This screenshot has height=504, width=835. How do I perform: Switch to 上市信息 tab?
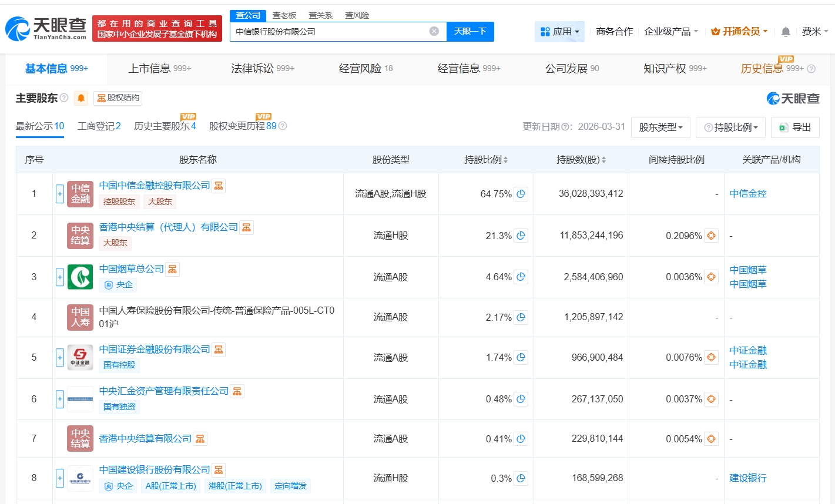(160, 69)
